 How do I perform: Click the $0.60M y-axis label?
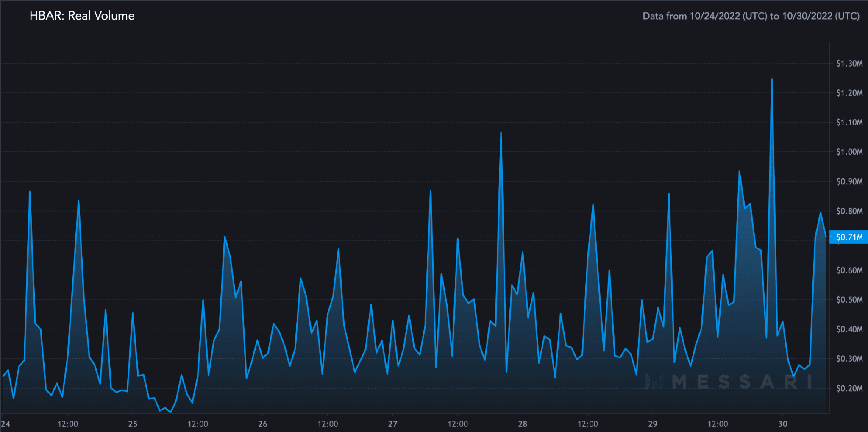849,270
